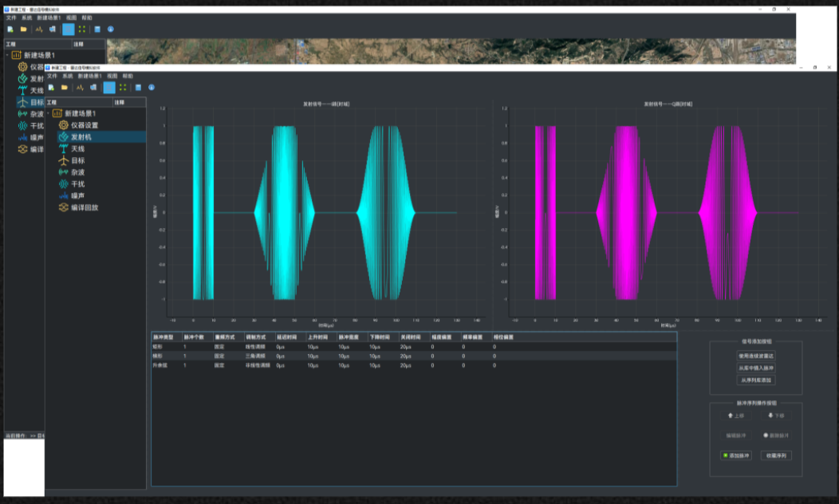The image size is (839, 504).
Task: Click waveform icon in front window toolbar
Action: click(80, 87)
